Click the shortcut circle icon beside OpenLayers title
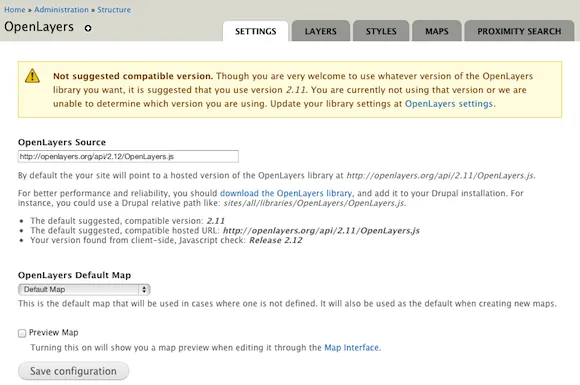The height and width of the screenshot is (385, 580). click(x=88, y=28)
